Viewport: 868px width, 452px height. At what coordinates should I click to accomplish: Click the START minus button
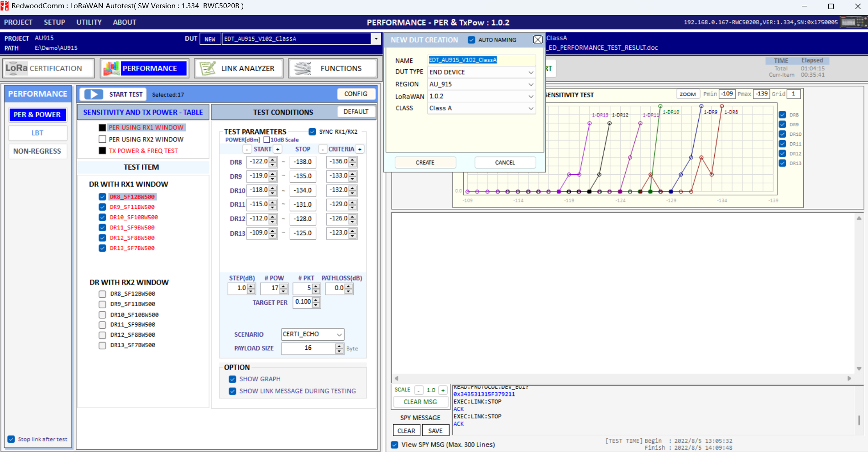point(247,149)
